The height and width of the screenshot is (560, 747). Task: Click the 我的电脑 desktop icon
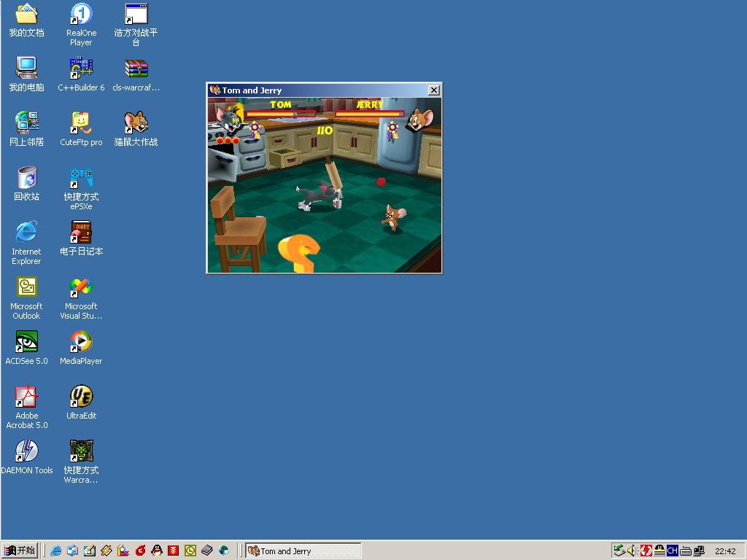[27, 74]
